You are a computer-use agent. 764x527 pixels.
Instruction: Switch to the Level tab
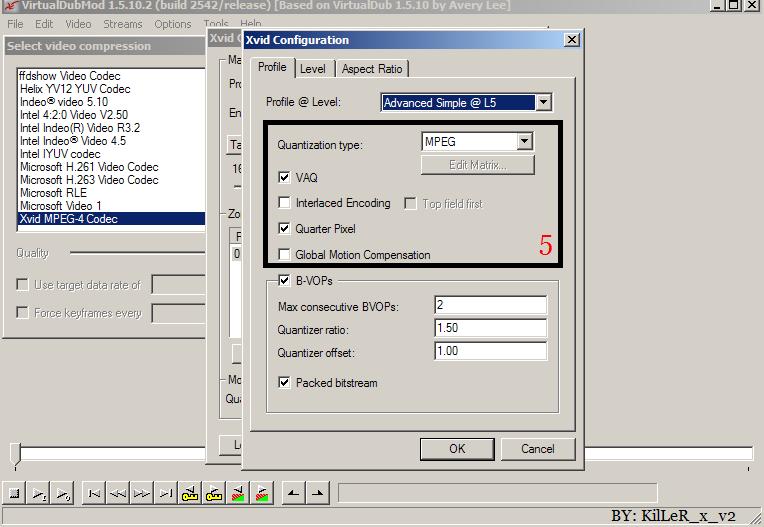coord(312,69)
